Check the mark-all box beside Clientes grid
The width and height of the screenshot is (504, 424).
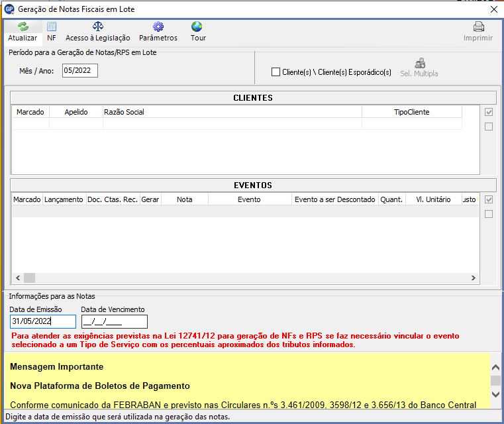tap(489, 112)
